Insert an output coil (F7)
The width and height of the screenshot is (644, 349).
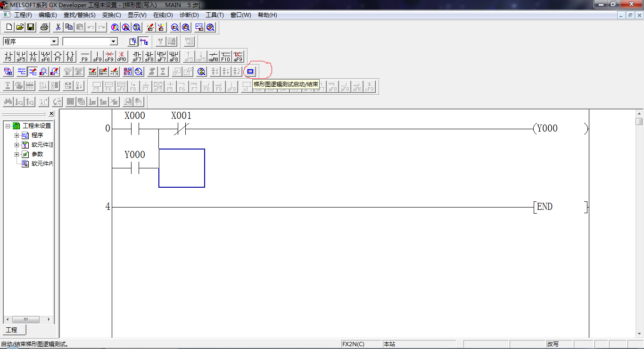coord(58,57)
